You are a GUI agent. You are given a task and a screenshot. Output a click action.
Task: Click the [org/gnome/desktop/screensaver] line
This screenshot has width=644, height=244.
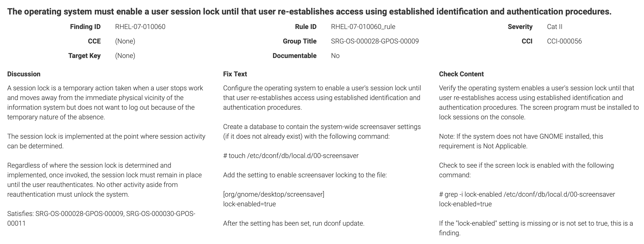[x=273, y=194]
